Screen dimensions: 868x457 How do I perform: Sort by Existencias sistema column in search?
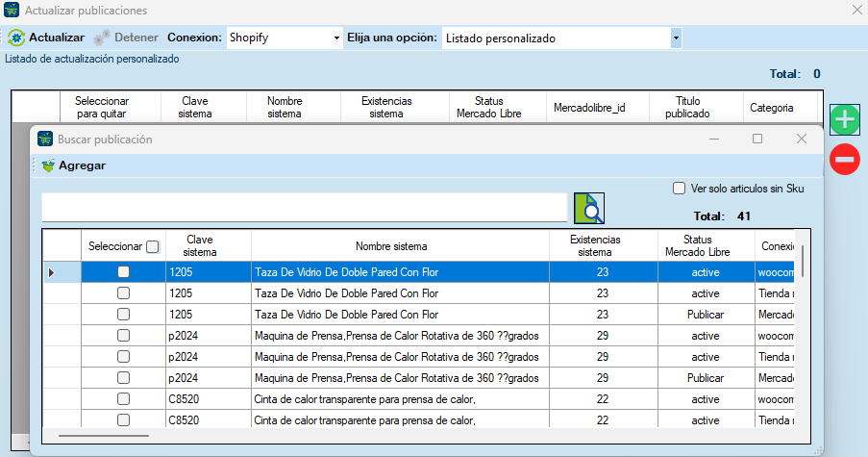[x=602, y=245]
